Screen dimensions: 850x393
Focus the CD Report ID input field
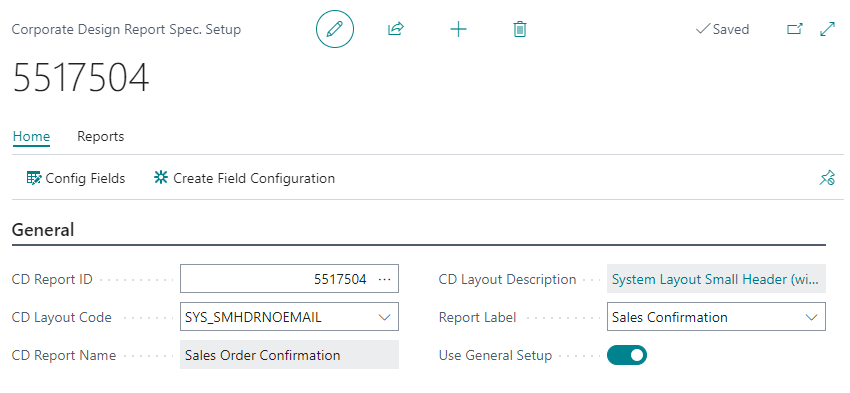click(x=289, y=279)
